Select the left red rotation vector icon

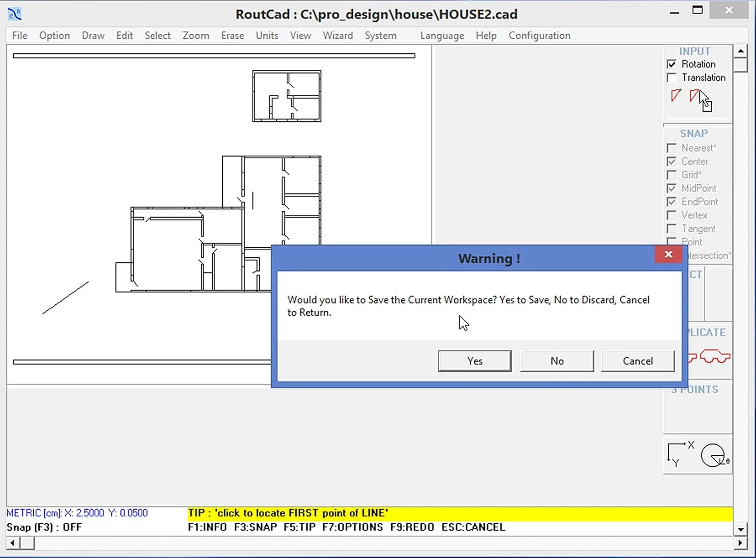[675, 96]
